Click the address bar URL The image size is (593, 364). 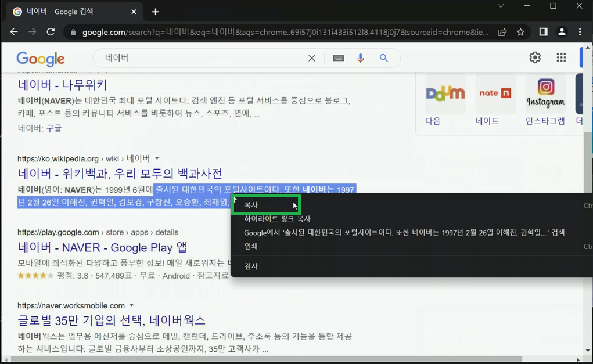coord(285,32)
